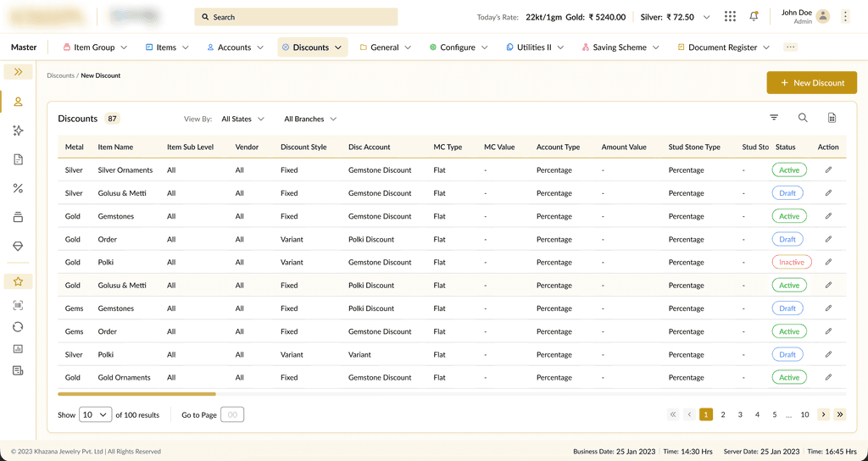Click the table search magnifier icon
Screen dimensions: 868x461
click(803, 117)
